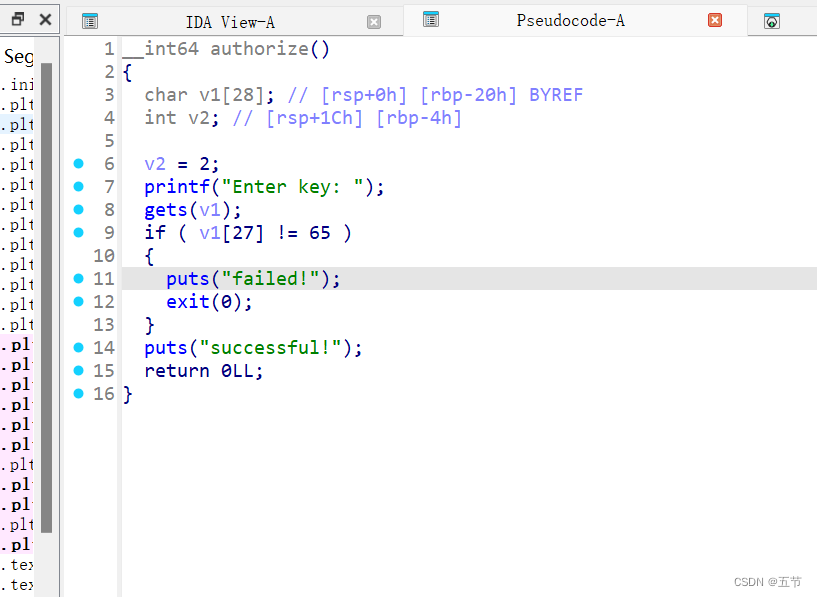817x597 pixels.
Task: Toggle breakpoint dot on line 6
Action: pyautogui.click(x=79, y=164)
